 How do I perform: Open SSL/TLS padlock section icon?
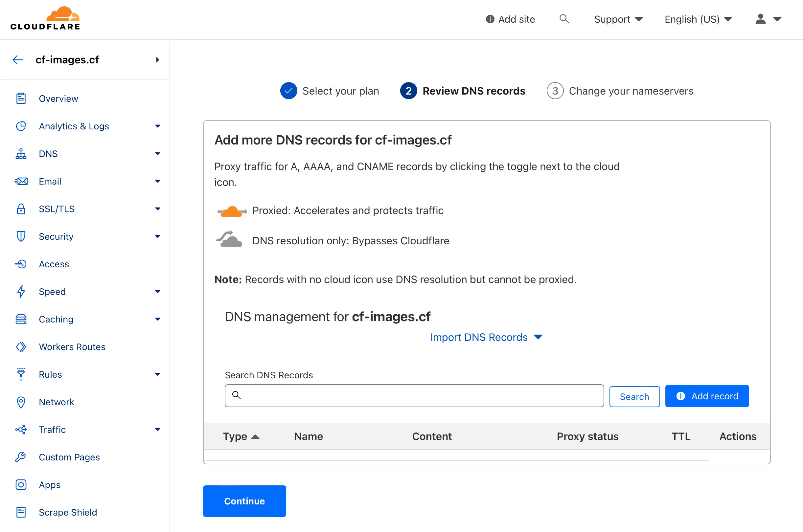[21, 209]
